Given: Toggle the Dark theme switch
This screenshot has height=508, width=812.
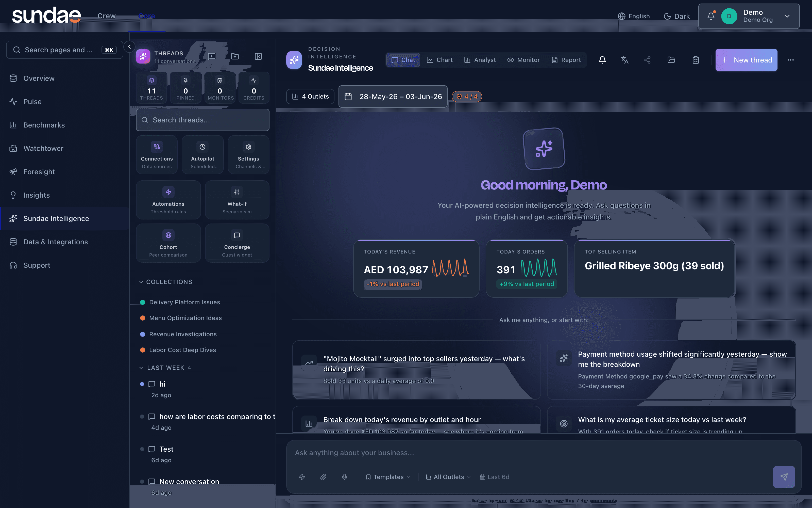Looking at the screenshot, I should tap(677, 16).
